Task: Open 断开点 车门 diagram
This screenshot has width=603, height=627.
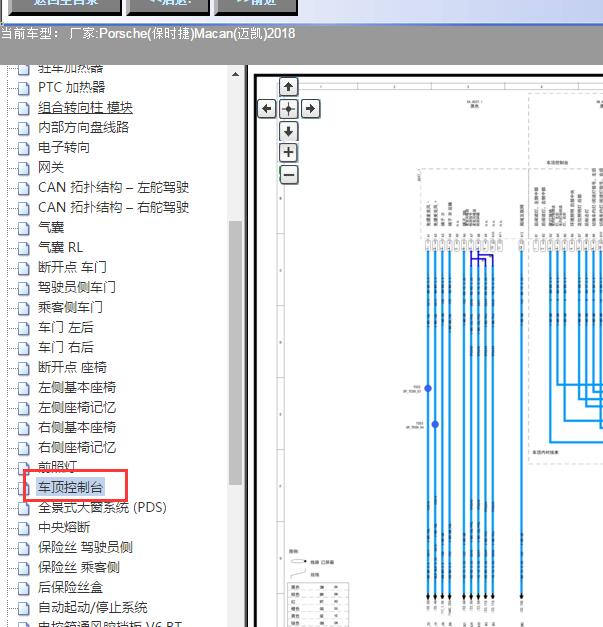Action: pos(72,267)
